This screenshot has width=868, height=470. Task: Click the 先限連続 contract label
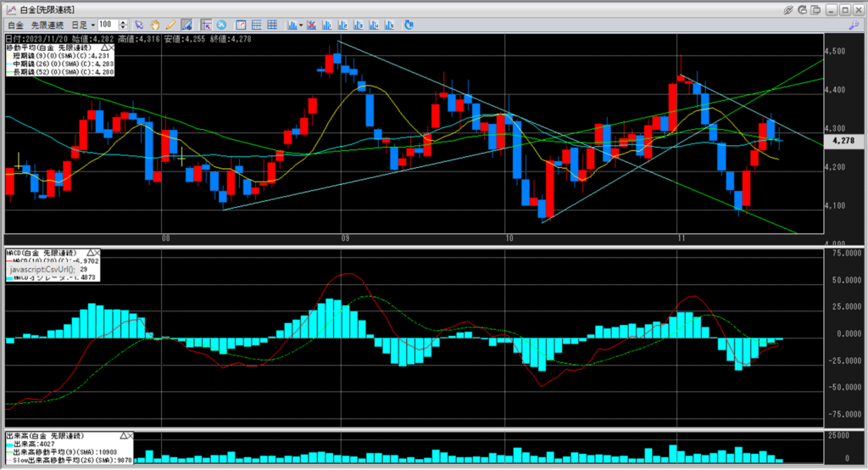47,25
